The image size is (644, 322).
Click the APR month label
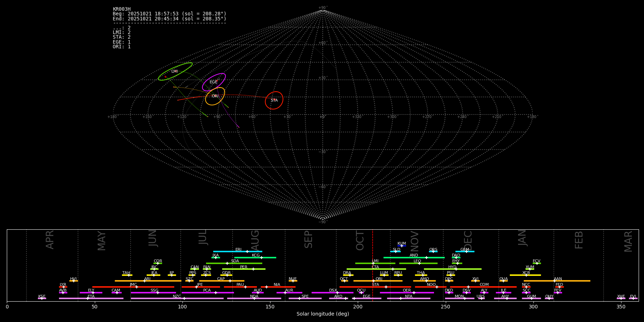coord(50,240)
